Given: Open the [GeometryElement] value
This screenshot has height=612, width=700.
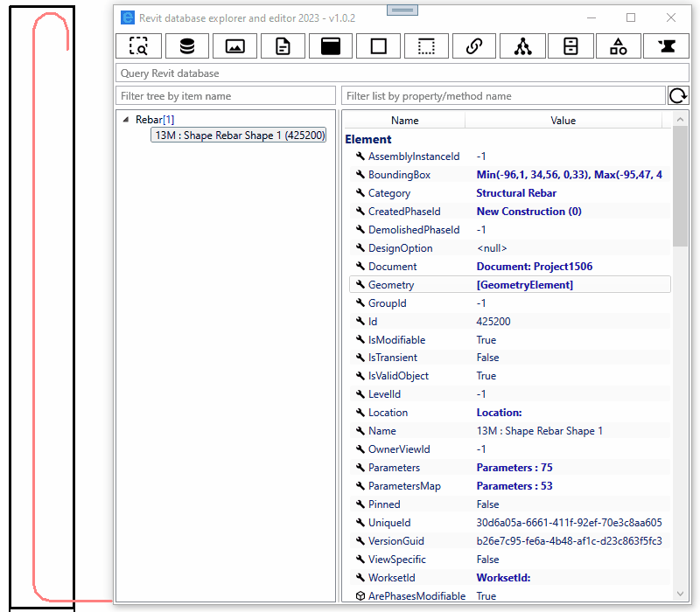Looking at the screenshot, I should [525, 285].
